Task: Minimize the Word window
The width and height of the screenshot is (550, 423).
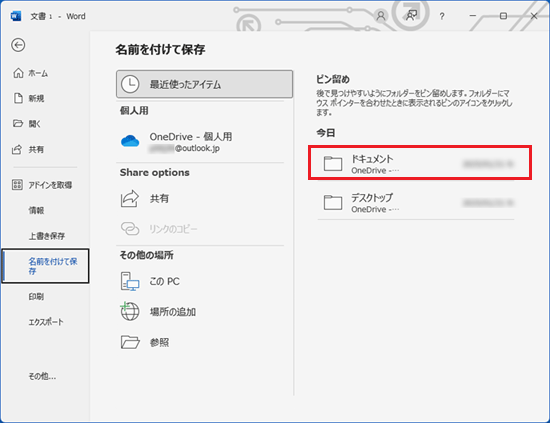Action: tap(472, 16)
